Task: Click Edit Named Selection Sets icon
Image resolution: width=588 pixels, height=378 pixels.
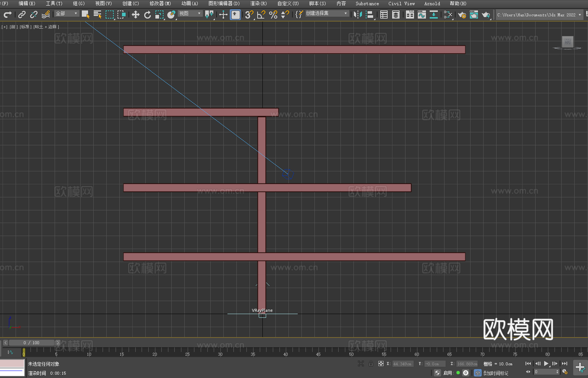Action: tap(299, 14)
